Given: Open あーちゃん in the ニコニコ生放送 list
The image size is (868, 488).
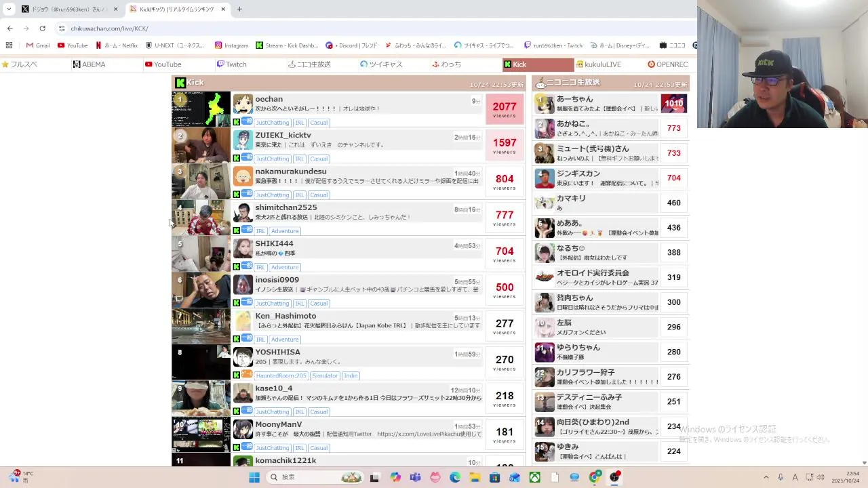Looking at the screenshot, I should (574, 99).
